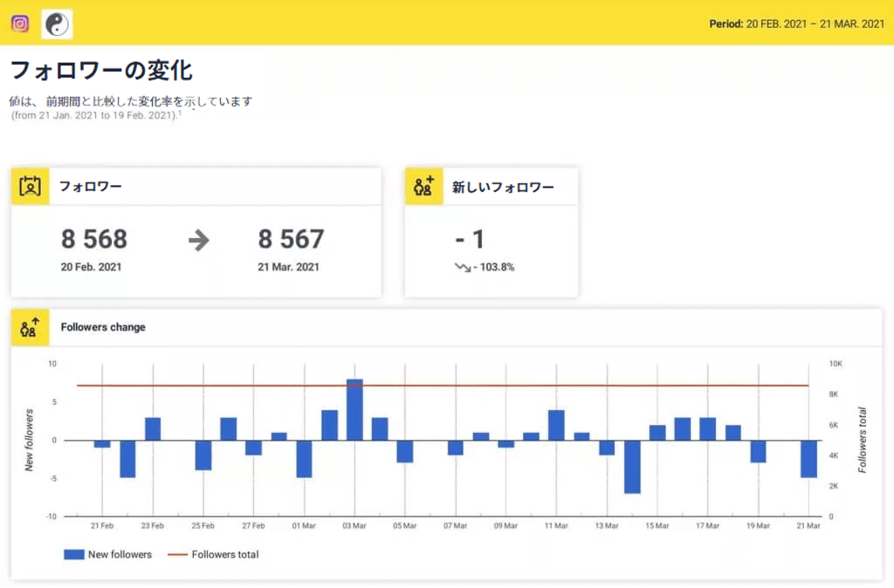Open the yin-yang profile avatar
The width and height of the screenshot is (894, 588).
point(57,24)
